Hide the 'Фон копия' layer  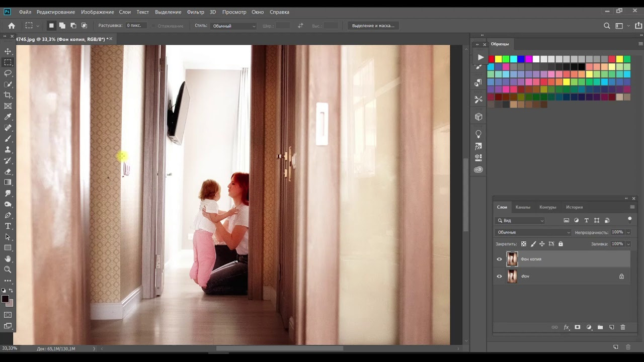(x=499, y=259)
